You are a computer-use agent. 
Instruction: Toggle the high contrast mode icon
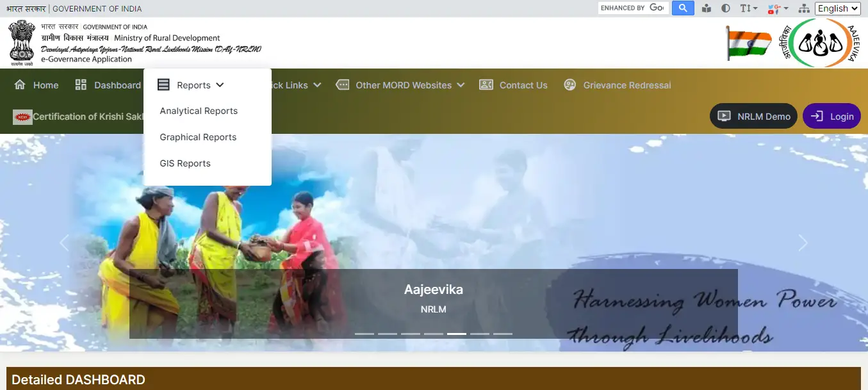click(x=726, y=8)
